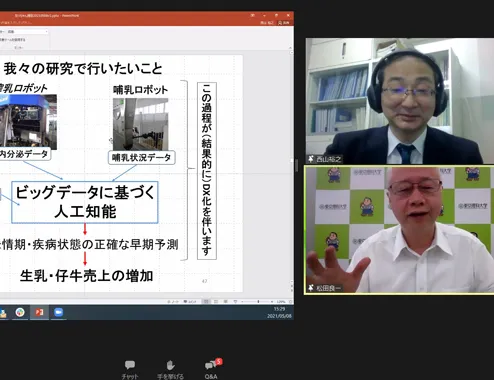Select the reading view icon in status bar
494x380 pixels.
tap(225, 301)
